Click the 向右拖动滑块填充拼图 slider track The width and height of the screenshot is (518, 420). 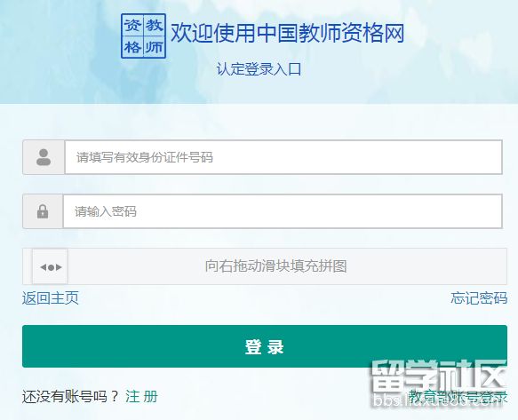point(265,266)
